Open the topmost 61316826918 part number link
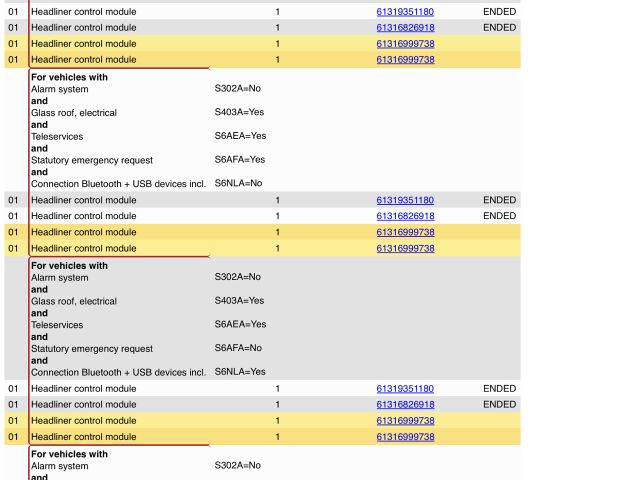640x480 pixels. click(405, 28)
